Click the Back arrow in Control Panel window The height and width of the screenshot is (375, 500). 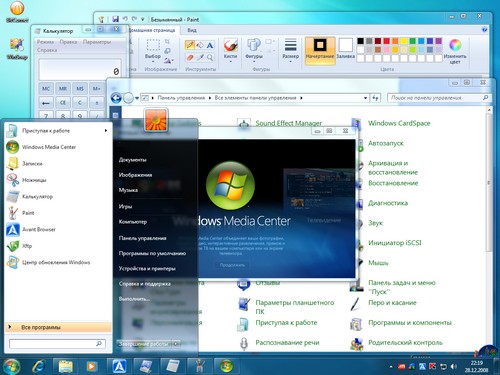116,98
